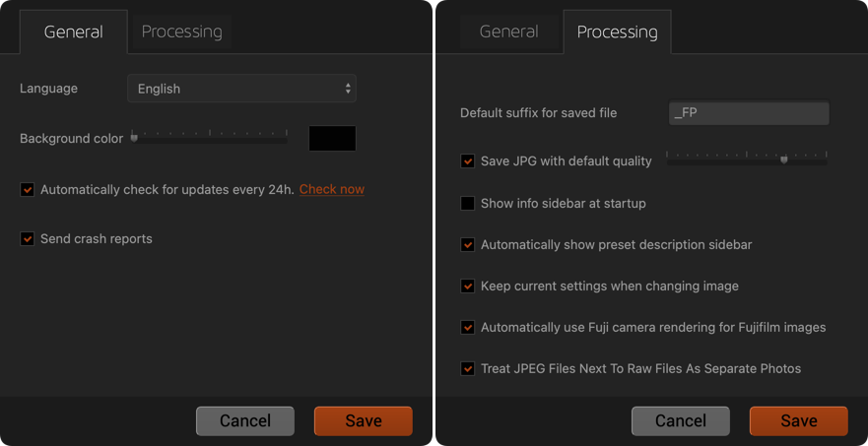Disable automatic Fuji camera rendering option
The height and width of the screenshot is (446, 868).
point(468,328)
